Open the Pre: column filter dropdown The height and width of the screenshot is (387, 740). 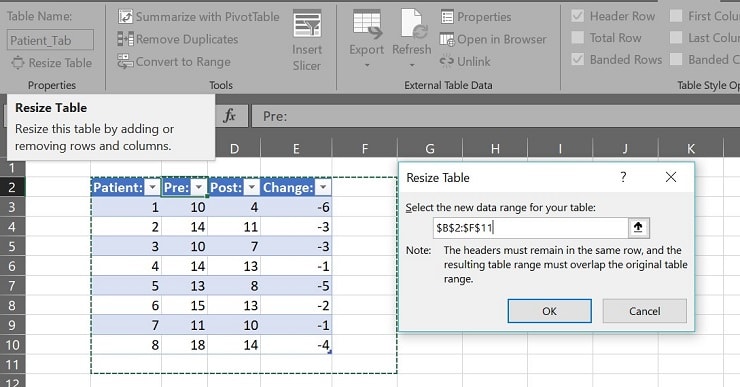point(199,187)
